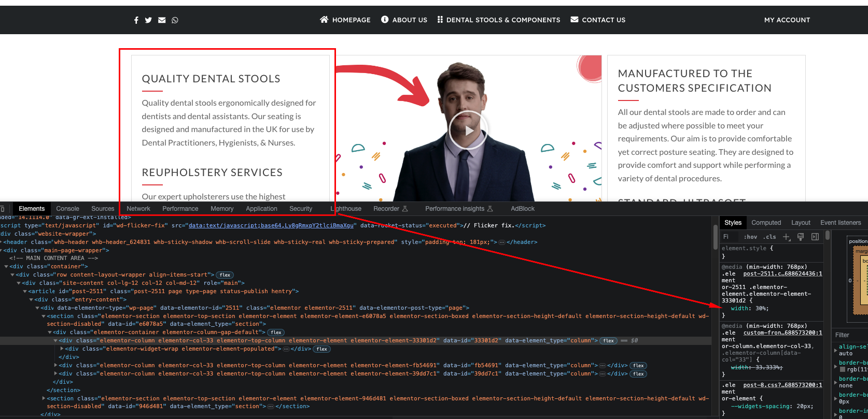Viewport: 868px width, 419px height.
Task: Toggle flex badge on selected element-33301d2 column
Action: pyautogui.click(x=609, y=341)
